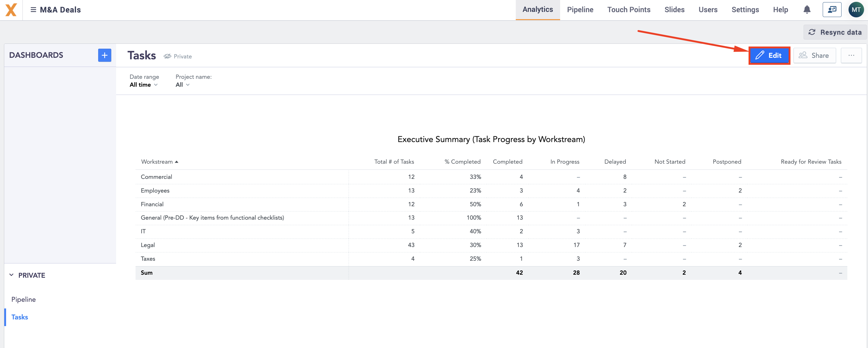Edit the Tasks dashboard

point(769,55)
